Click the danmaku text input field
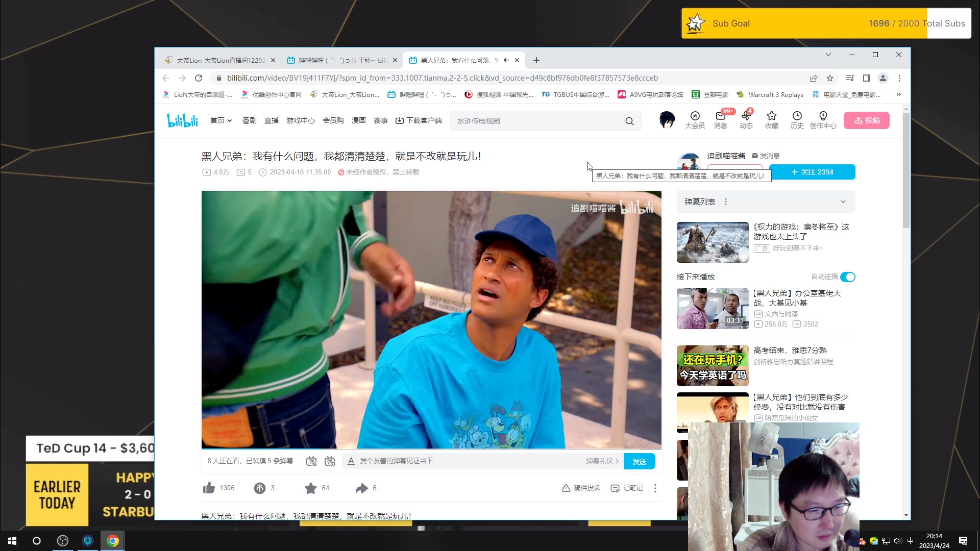The image size is (980, 551). tap(470, 461)
